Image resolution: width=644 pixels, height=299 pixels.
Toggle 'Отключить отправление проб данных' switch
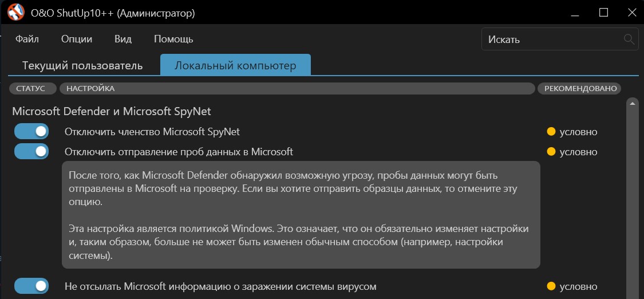31,152
